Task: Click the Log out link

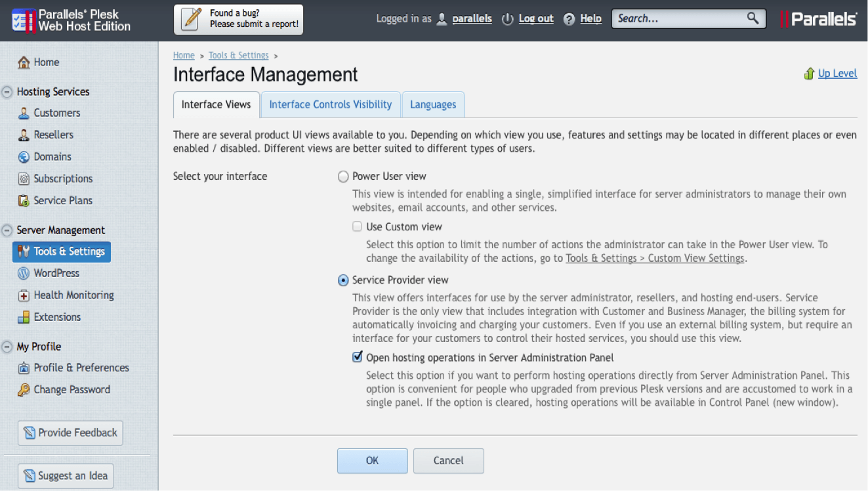Action: tap(536, 19)
